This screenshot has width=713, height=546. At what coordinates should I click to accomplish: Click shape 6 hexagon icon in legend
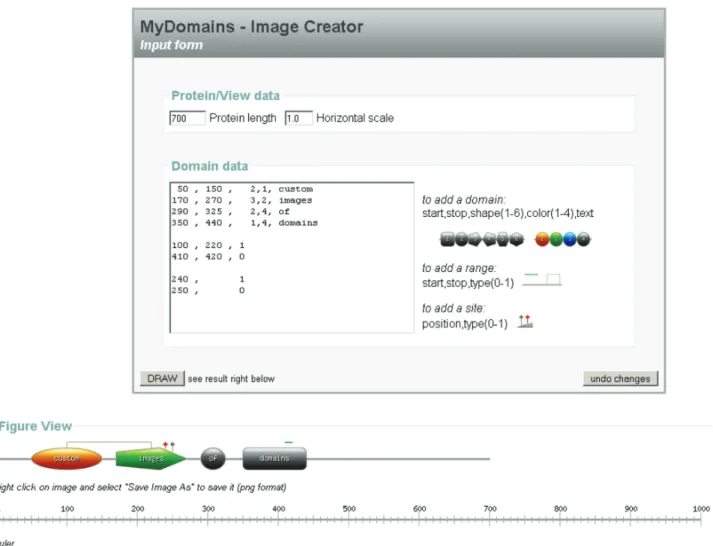[517, 239]
